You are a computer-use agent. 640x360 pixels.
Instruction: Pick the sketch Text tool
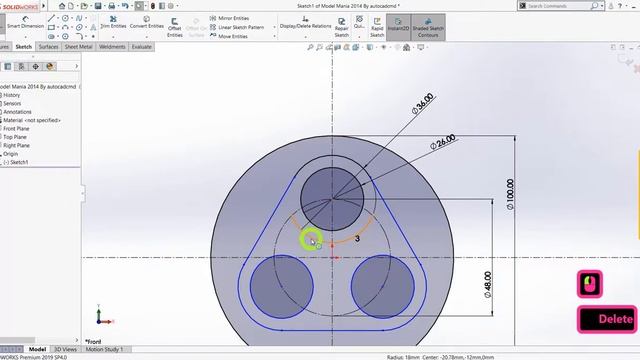tap(93, 27)
